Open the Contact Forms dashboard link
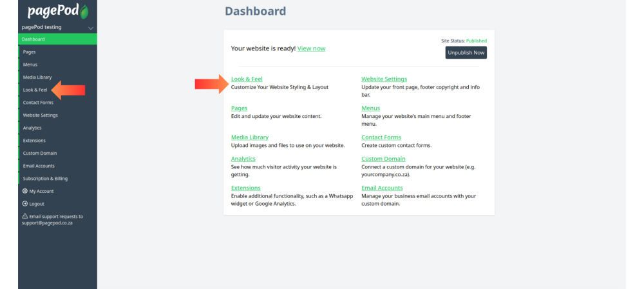 (x=381, y=137)
